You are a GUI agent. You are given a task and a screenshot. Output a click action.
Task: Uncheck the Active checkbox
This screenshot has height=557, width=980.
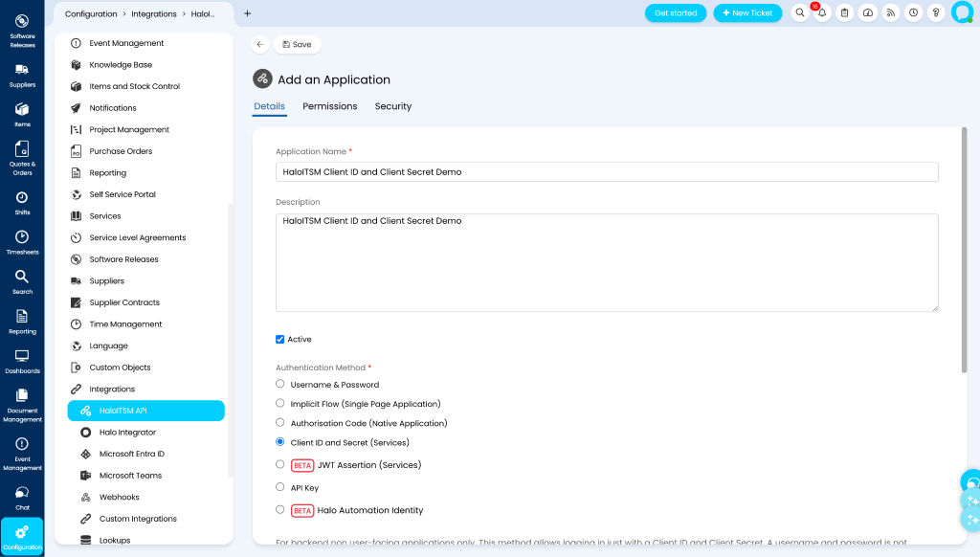pos(280,340)
